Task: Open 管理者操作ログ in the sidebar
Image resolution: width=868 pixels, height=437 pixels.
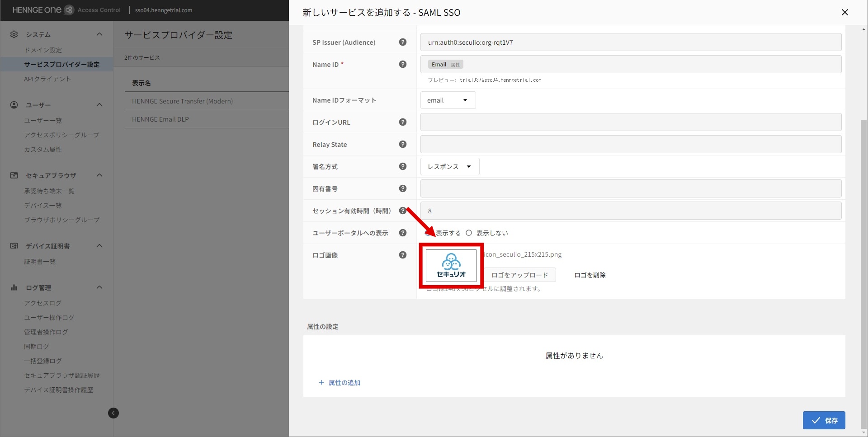Action: [46, 332]
